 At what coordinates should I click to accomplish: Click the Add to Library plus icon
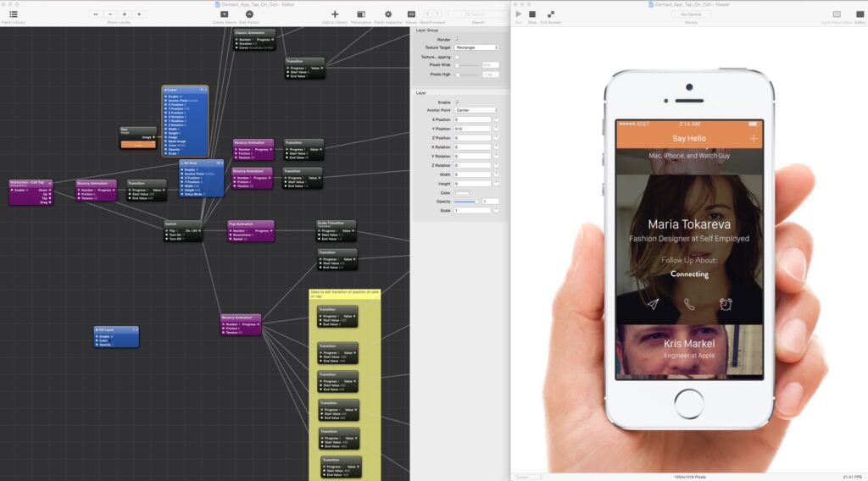click(x=335, y=14)
